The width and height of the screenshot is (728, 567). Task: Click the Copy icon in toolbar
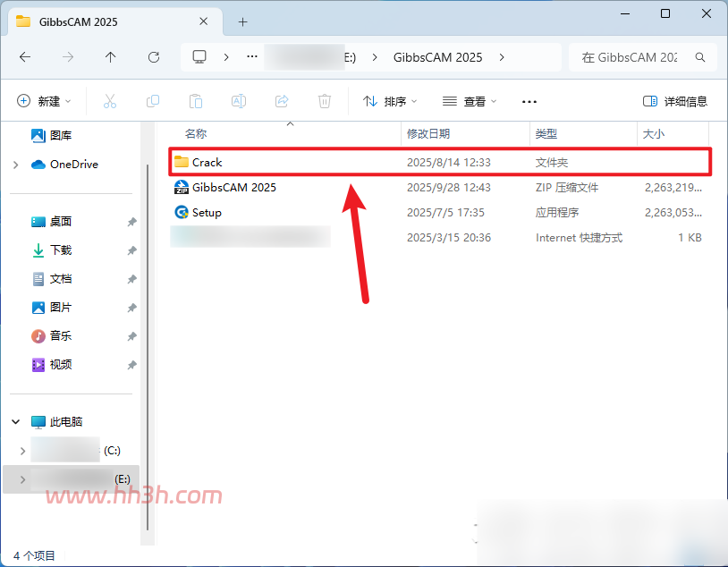coord(153,101)
